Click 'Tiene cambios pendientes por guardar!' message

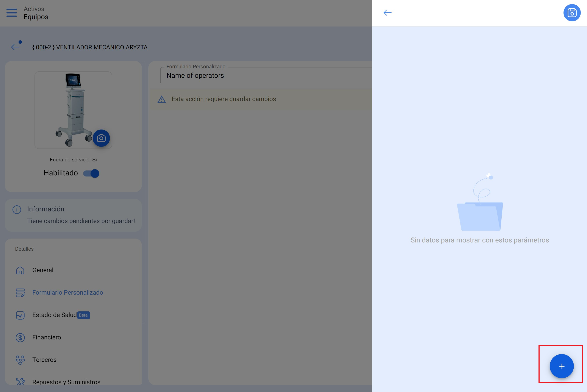81,221
